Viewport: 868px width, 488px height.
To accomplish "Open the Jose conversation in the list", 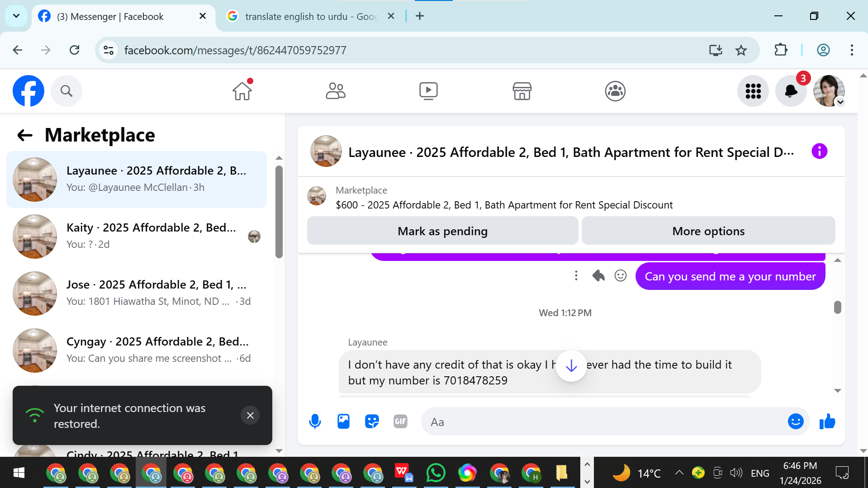I will 137,294.
